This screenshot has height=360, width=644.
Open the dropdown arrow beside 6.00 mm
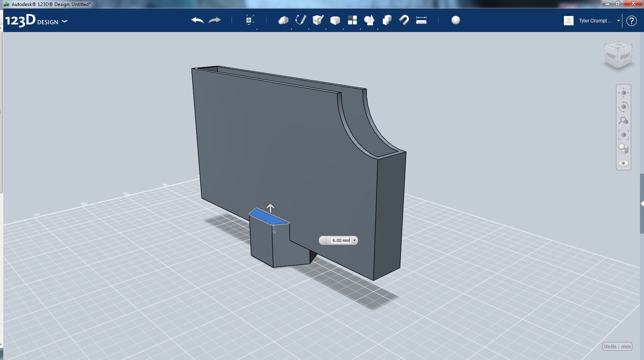click(354, 240)
